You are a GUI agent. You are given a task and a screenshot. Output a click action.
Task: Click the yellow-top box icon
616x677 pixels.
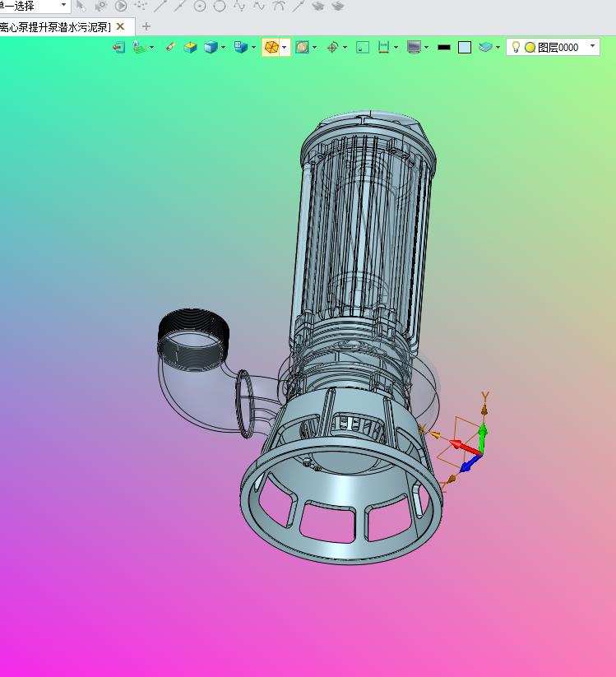(190, 47)
